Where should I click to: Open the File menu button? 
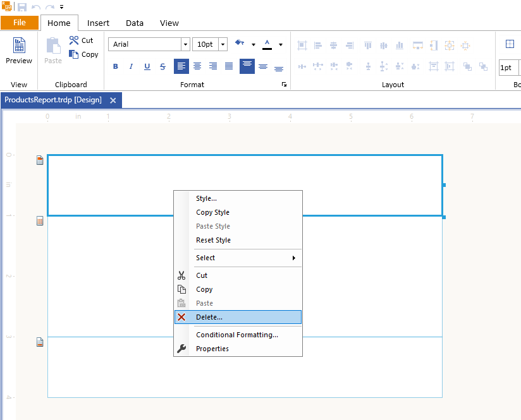click(20, 23)
